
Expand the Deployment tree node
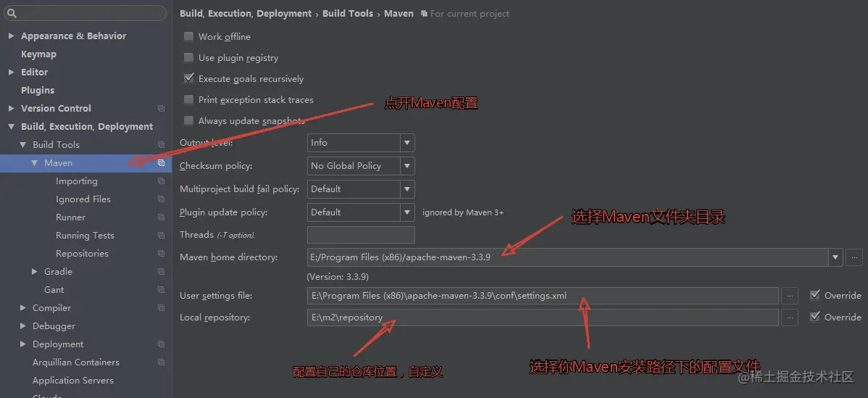point(22,344)
